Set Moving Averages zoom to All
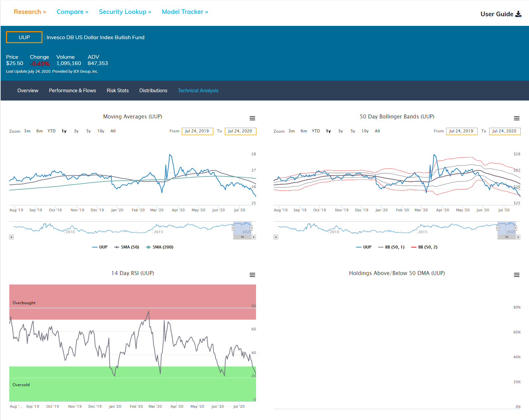 coord(113,131)
